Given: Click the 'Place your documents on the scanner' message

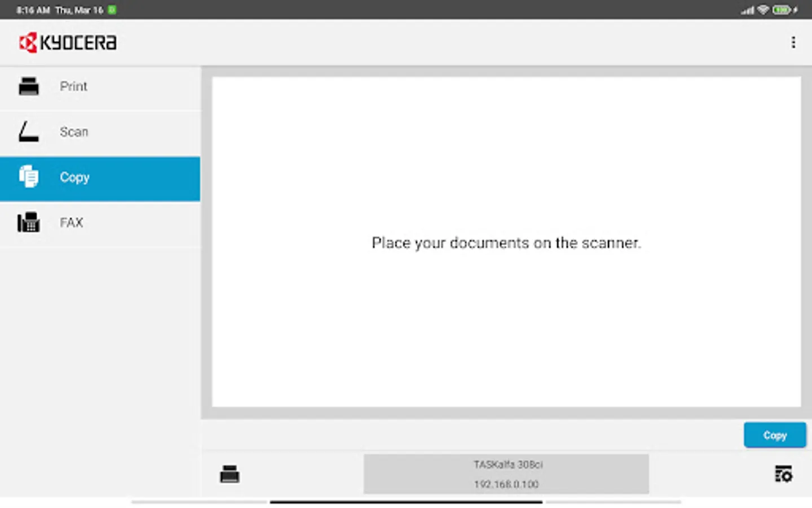Looking at the screenshot, I should point(506,243).
